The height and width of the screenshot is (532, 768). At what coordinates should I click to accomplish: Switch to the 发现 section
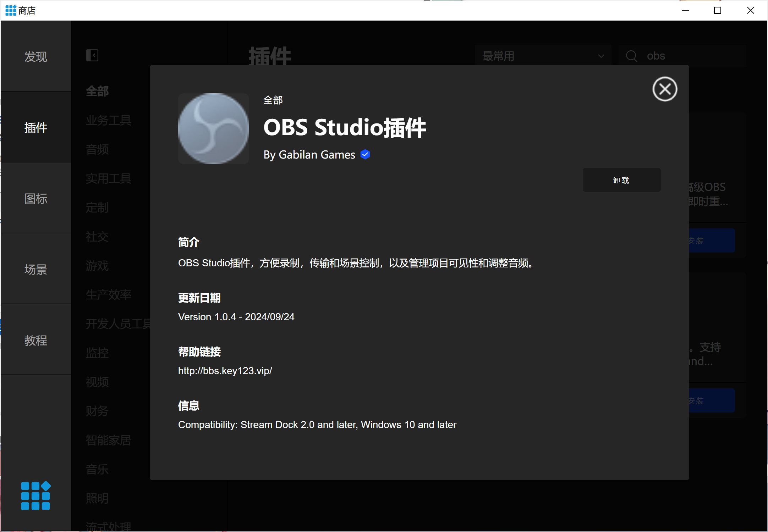coord(35,57)
